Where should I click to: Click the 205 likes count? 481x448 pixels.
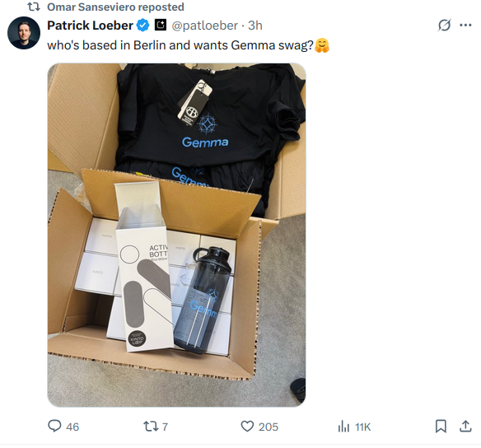click(269, 427)
